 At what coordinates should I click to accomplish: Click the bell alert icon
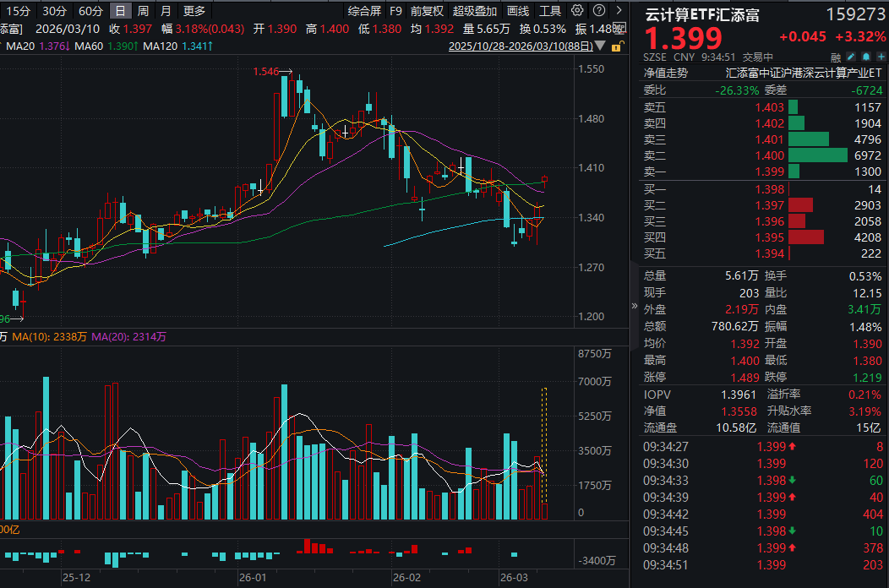pyautogui.click(x=866, y=56)
